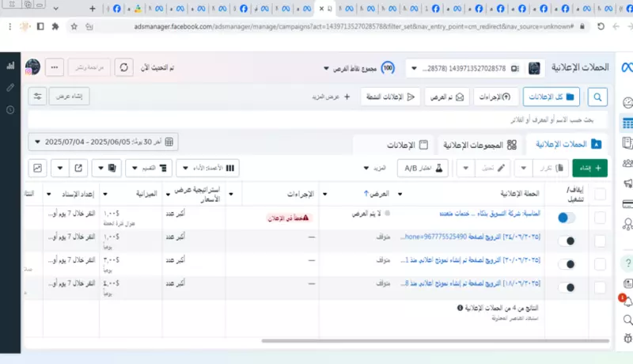Viewport: 633px width, 364px height.
Task: Open the arrow beside the تكرار duplicate button
Action: (523, 168)
